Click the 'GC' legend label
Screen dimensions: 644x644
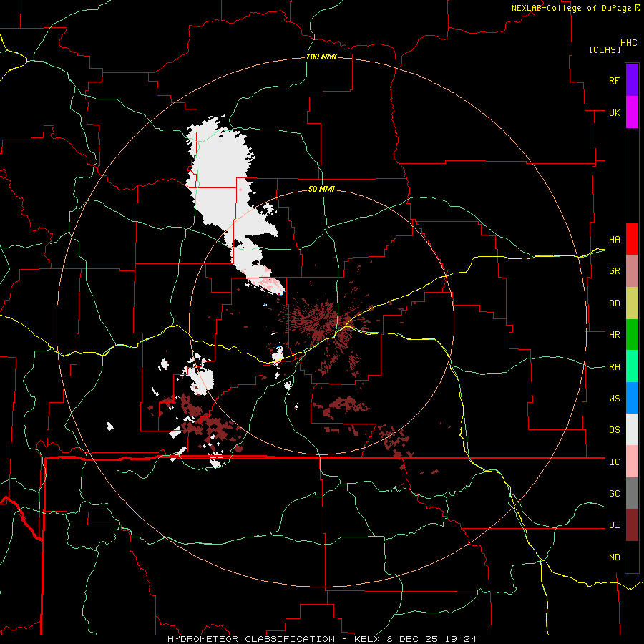click(x=614, y=494)
